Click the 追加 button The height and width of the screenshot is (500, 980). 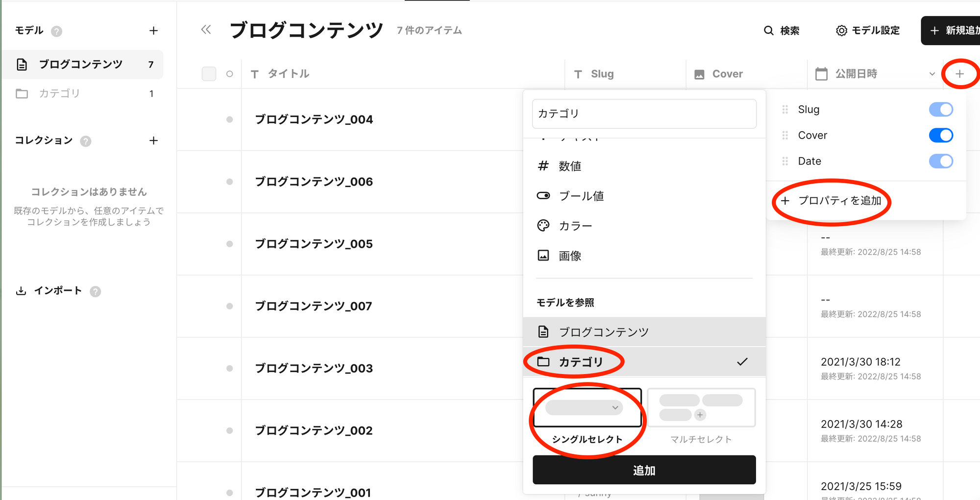point(644,470)
